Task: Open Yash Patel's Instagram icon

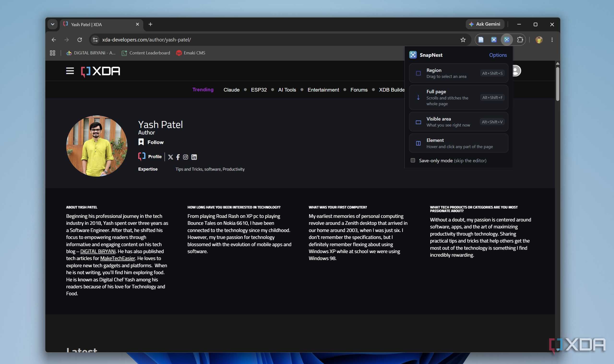Action: (186, 157)
